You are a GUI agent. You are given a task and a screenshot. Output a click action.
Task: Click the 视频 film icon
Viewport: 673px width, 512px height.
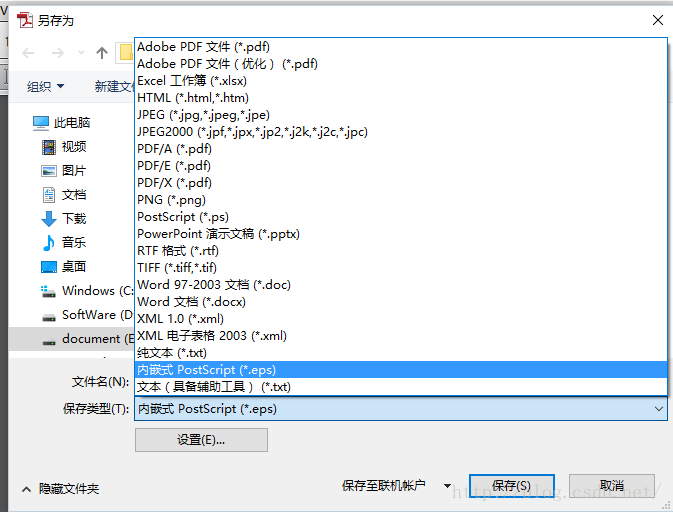pos(49,147)
